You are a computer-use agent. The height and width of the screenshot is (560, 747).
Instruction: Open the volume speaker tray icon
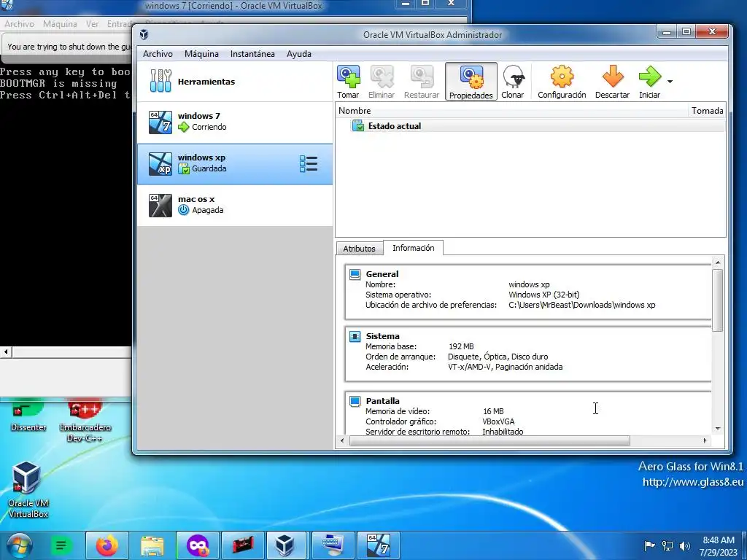click(685, 545)
